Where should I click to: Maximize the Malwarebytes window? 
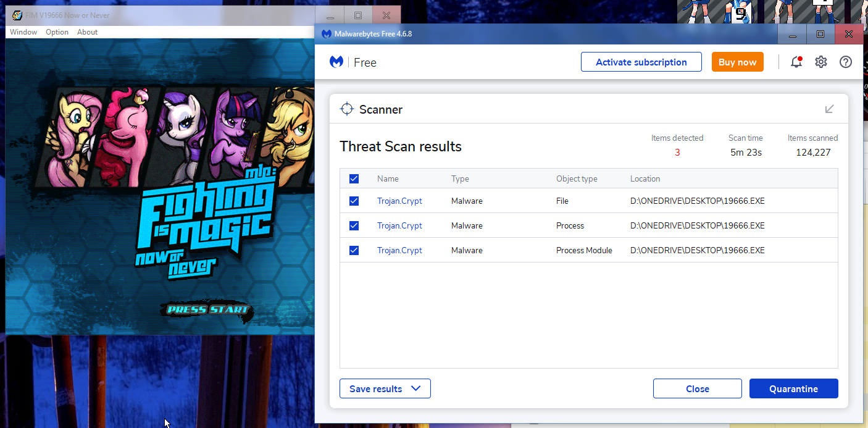coord(820,34)
